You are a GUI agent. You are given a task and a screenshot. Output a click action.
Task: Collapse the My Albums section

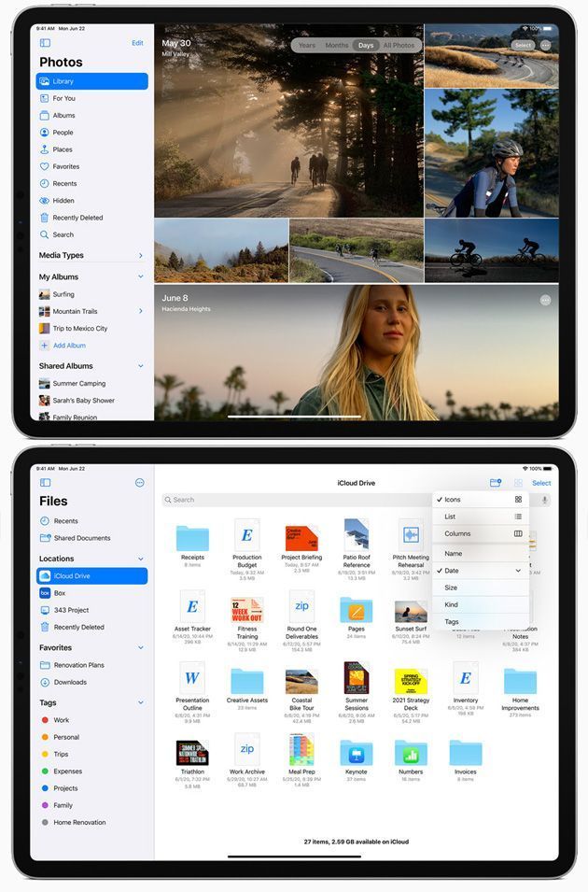click(x=141, y=276)
